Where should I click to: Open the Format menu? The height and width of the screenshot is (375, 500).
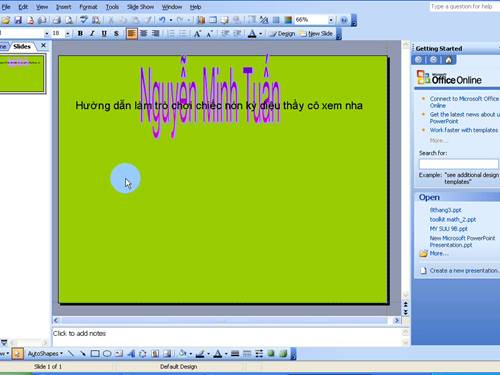88,7
